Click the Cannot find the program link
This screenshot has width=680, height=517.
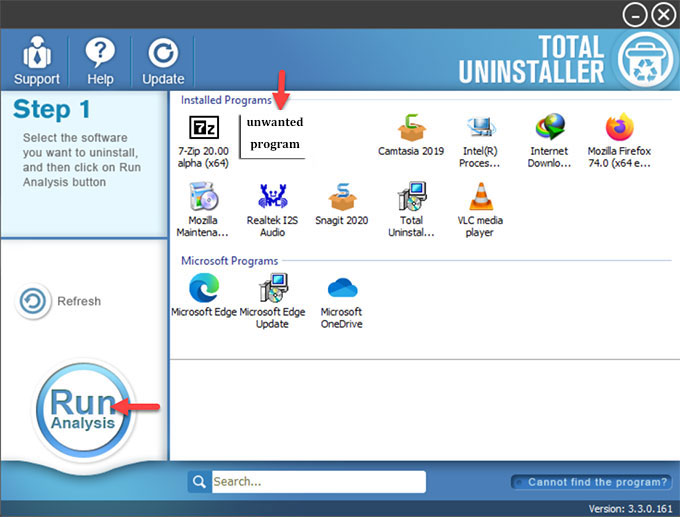pos(590,482)
